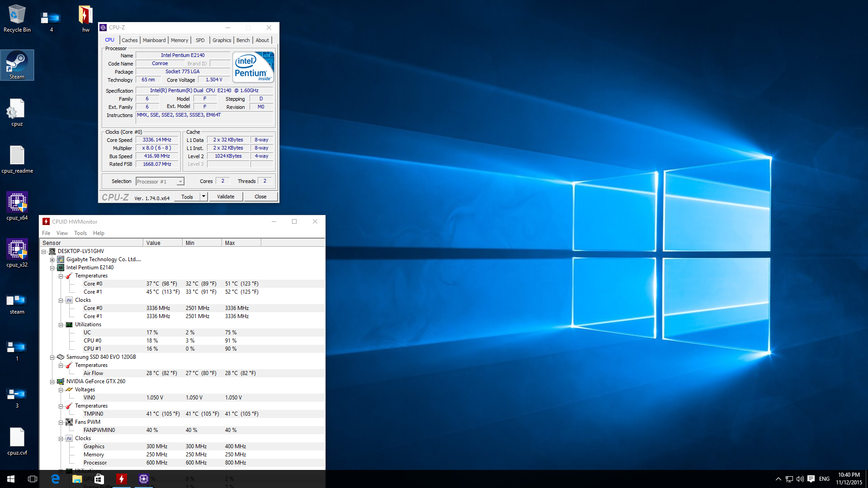Select the cpuz.cvf file icon

point(17,441)
